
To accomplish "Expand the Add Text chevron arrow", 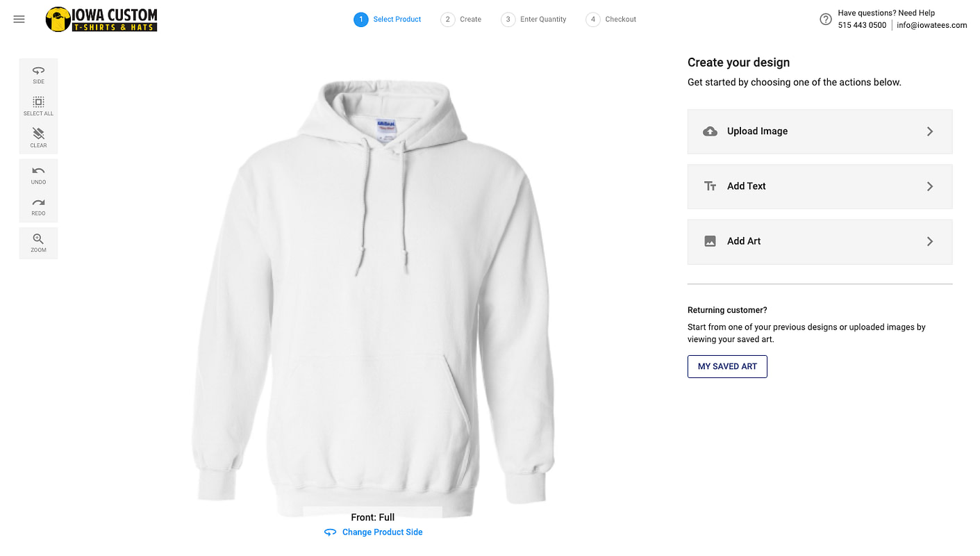I will (930, 186).
